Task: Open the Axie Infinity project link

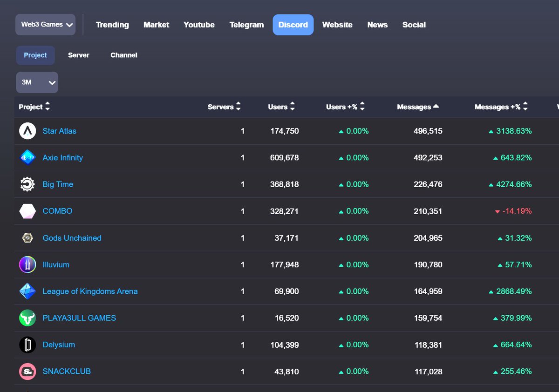Action: click(x=63, y=158)
